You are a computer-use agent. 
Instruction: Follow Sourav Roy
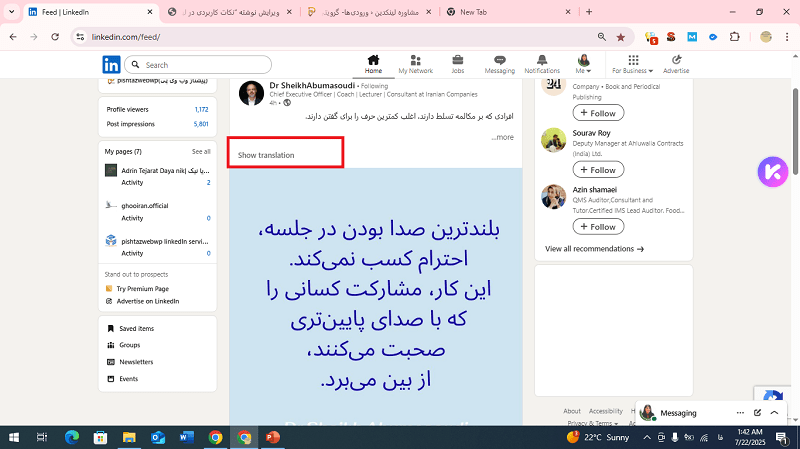tap(597, 170)
